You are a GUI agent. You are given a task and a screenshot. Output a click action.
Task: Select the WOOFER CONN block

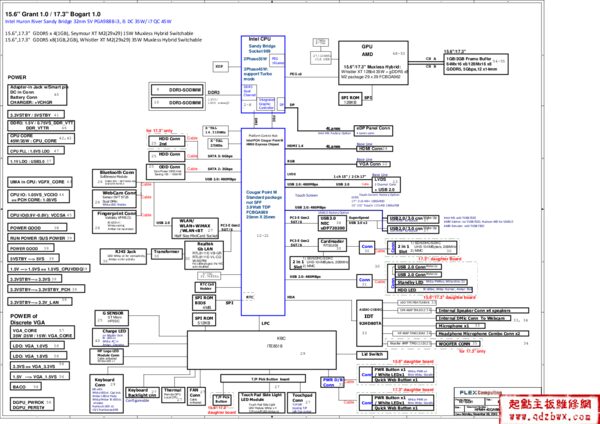coord(458,344)
